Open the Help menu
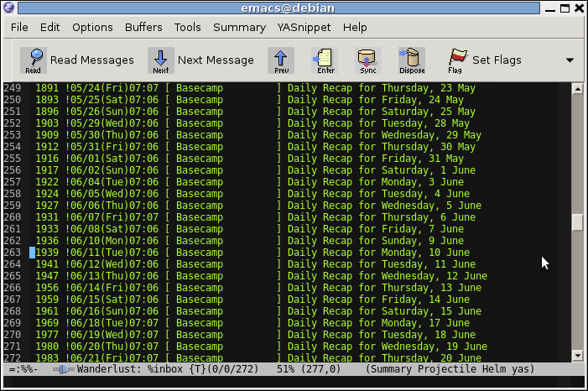 pos(355,28)
